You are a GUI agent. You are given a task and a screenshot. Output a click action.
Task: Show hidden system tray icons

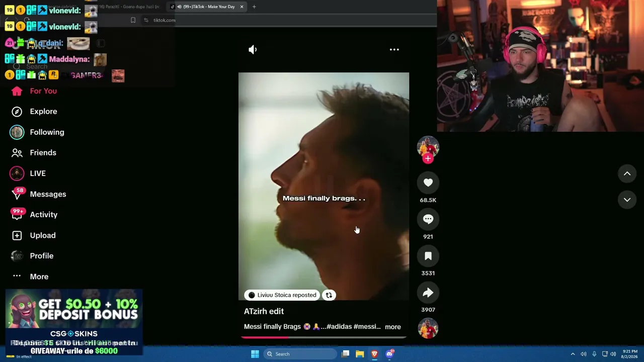point(573,354)
